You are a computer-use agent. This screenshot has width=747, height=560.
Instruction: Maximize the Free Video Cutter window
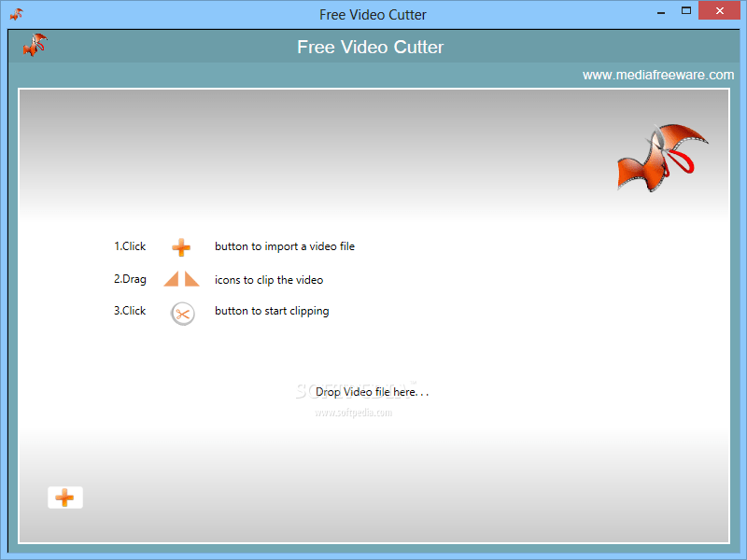coord(684,11)
